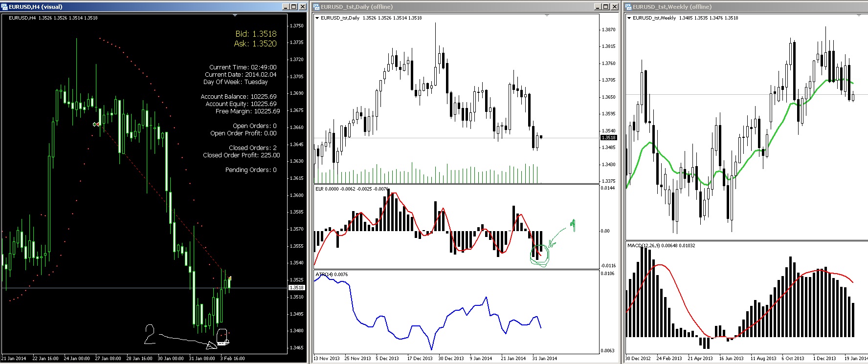Expand the EURUSD_tst,Daily symbol dropdown arrow
The height and width of the screenshot is (364, 868).
[x=317, y=18]
